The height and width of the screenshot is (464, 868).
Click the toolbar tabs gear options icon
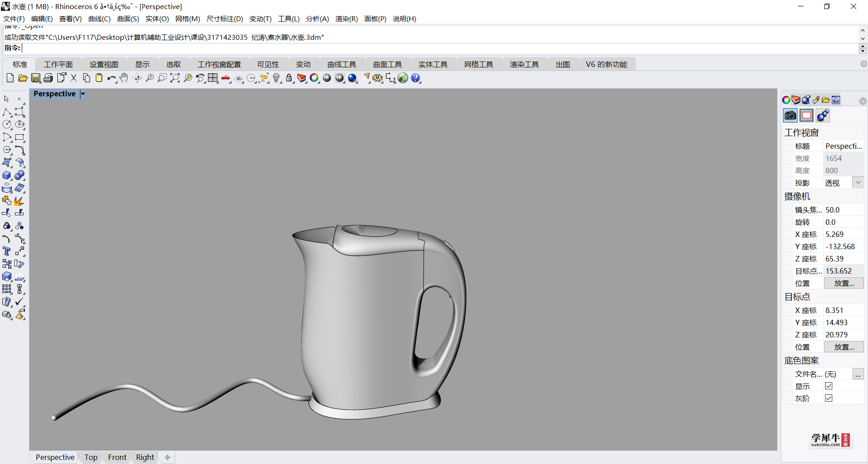(x=863, y=64)
